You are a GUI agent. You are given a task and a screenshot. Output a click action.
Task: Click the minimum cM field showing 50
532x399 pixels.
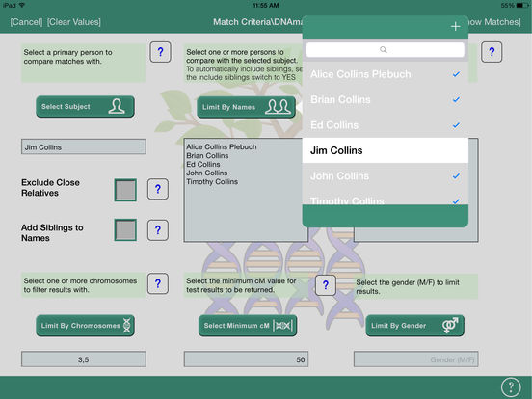[x=247, y=359]
